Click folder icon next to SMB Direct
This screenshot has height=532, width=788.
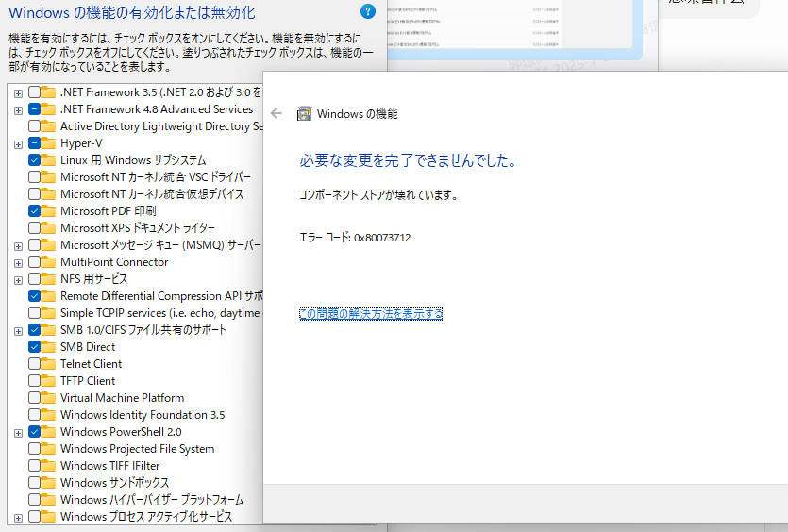pos(48,346)
